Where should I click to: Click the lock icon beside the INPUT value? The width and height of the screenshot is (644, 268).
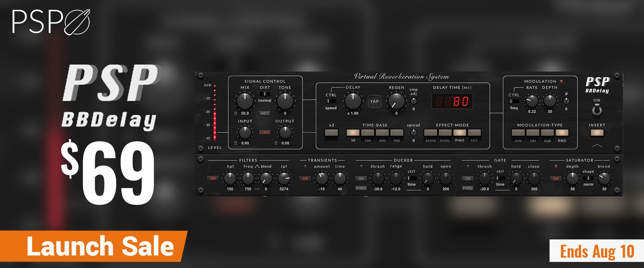pos(236,143)
